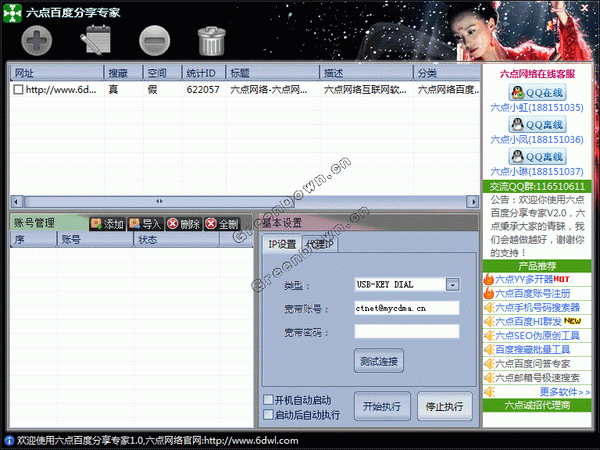Open the 类型 USB-KEY DIAL dropdown
This screenshot has width=600, height=450.
[x=452, y=285]
